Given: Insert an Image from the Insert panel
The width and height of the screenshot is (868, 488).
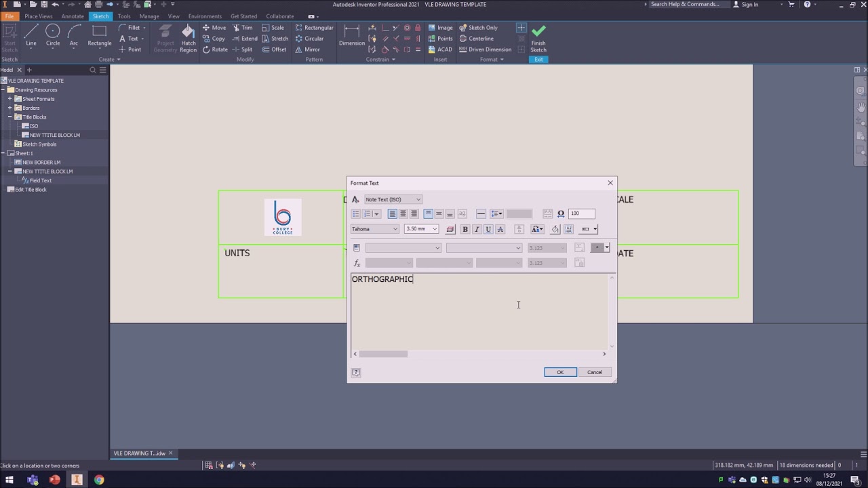Looking at the screenshot, I should [439, 28].
